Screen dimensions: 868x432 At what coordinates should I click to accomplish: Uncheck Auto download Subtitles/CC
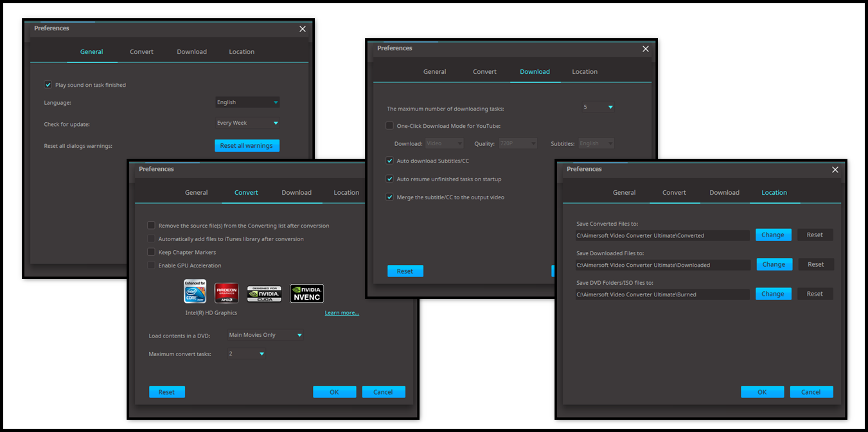click(389, 161)
